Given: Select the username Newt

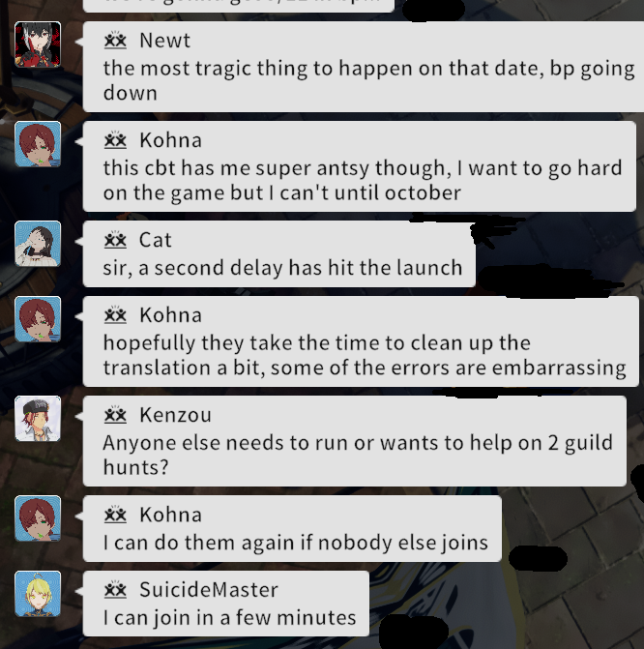Looking at the screenshot, I should tap(164, 41).
